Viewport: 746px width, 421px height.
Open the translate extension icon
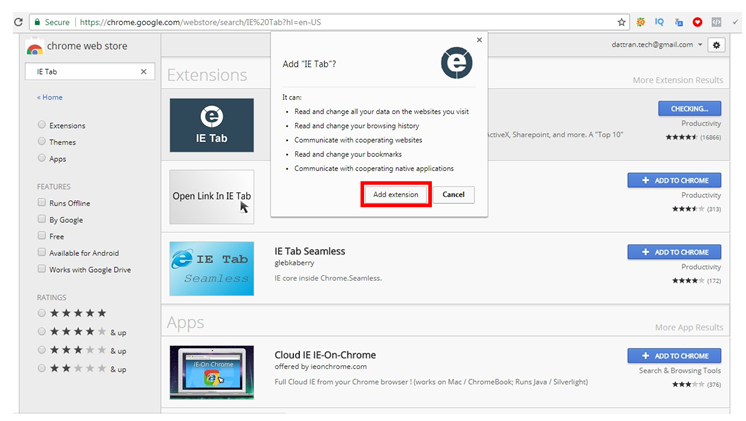[678, 22]
